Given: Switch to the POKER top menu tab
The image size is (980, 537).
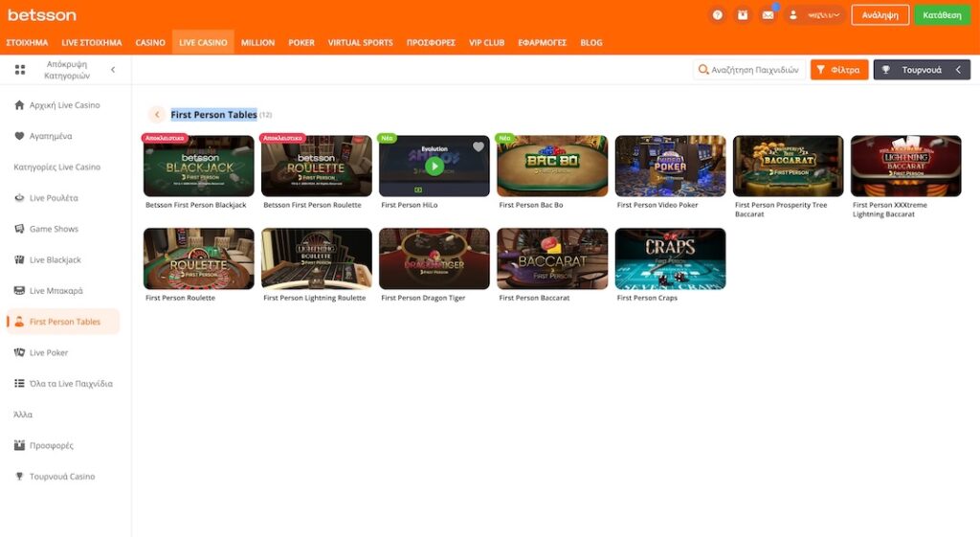Looking at the screenshot, I should point(301,43).
